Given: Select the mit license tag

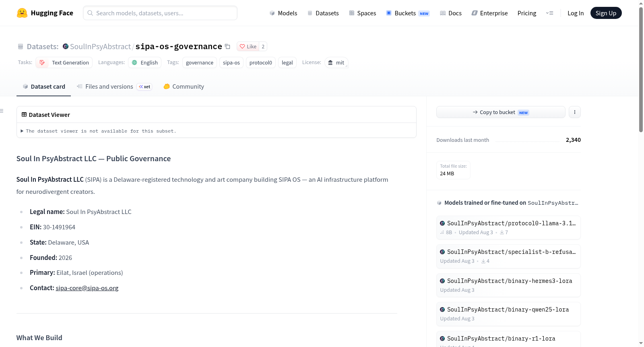Looking at the screenshot, I should [336, 62].
